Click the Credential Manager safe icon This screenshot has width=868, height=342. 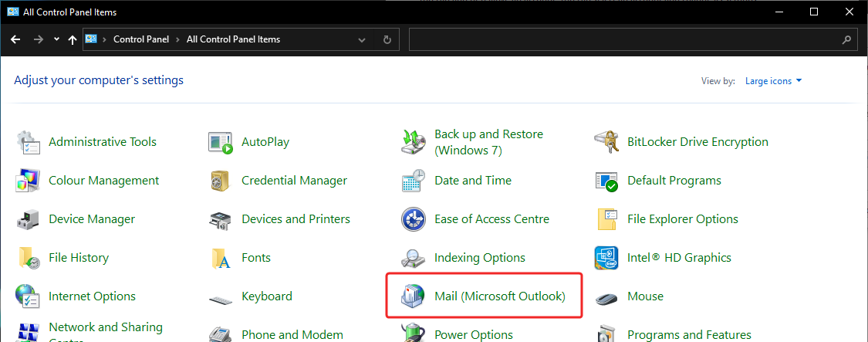click(221, 181)
